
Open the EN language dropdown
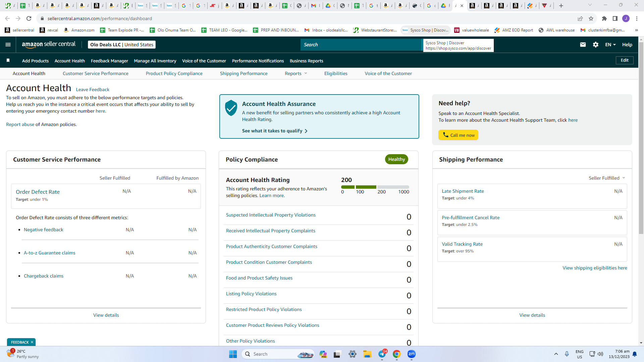610,45
